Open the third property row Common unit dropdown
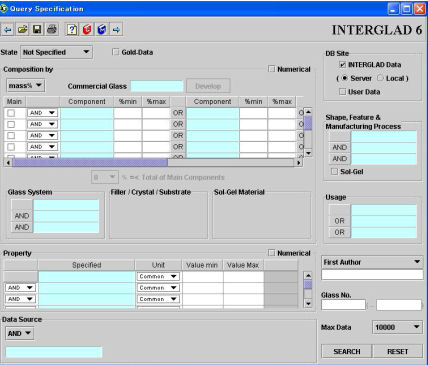The height and width of the screenshot is (365, 428). tap(158, 299)
